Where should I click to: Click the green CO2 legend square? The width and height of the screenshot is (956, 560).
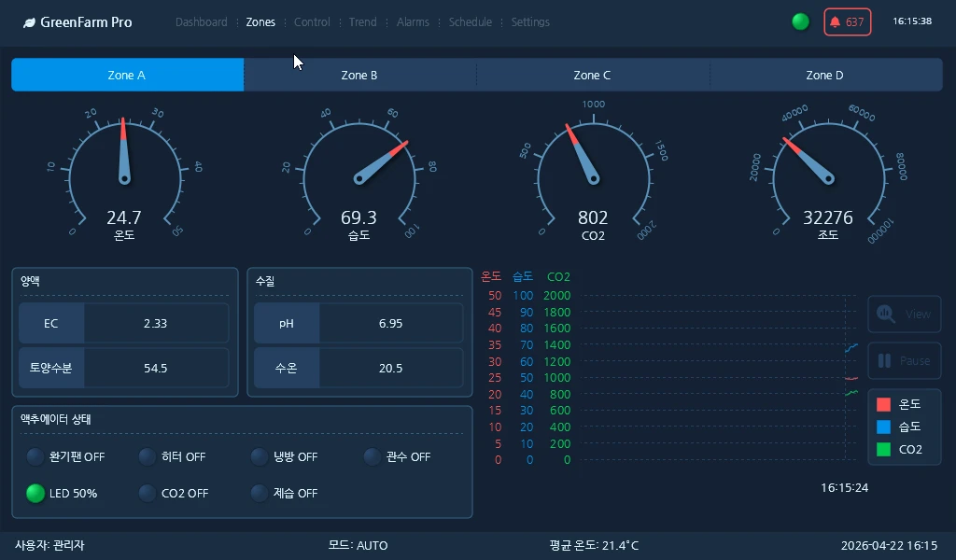883,449
